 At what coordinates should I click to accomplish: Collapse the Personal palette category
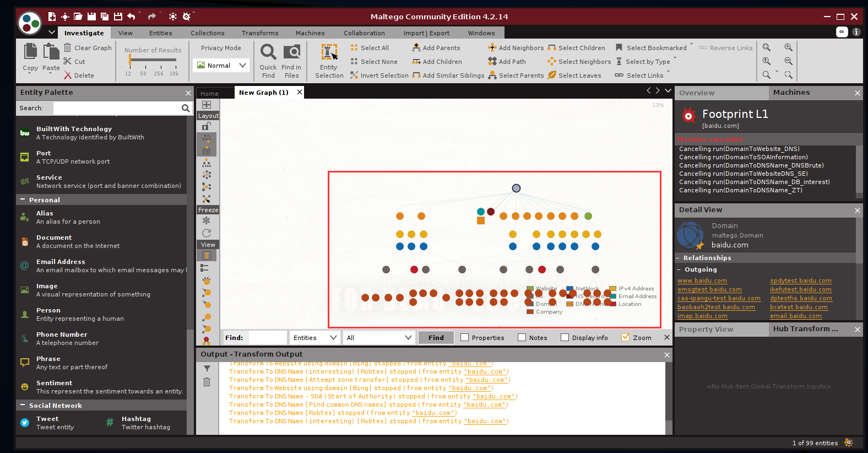point(23,199)
